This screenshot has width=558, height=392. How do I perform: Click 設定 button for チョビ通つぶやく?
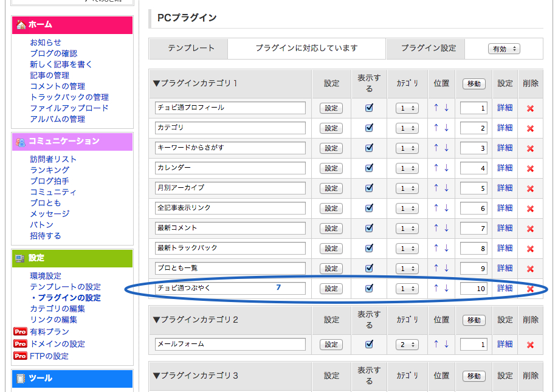click(x=331, y=289)
